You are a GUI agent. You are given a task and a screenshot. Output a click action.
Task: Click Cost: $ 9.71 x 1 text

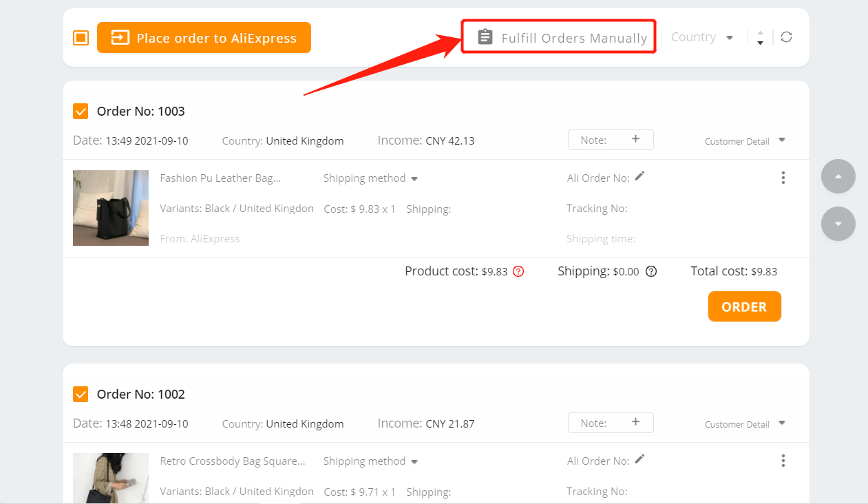[360, 492]
